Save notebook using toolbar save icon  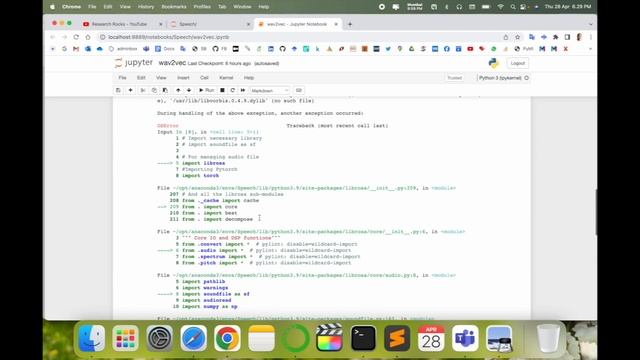(118, 90)
